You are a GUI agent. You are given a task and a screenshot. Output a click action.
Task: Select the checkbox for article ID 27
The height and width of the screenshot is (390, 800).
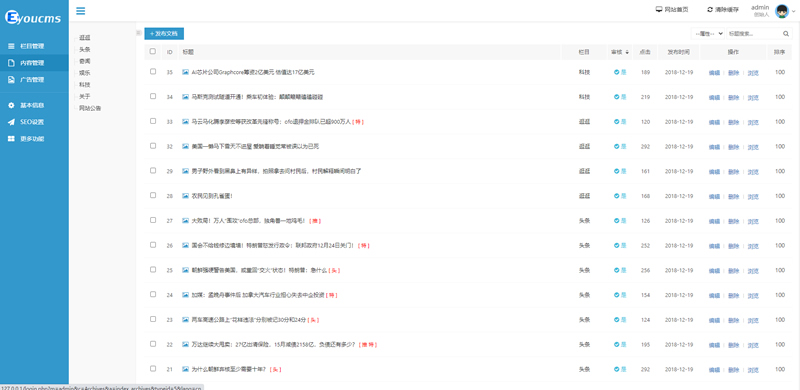(153, 220)
